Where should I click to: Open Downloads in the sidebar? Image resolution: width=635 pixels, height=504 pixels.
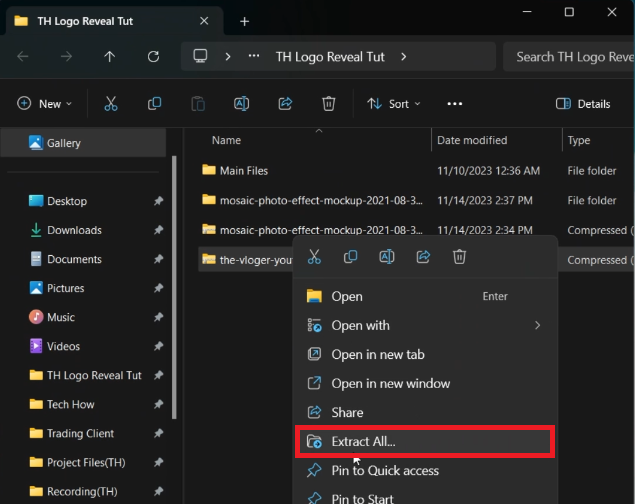pos(74,230)
